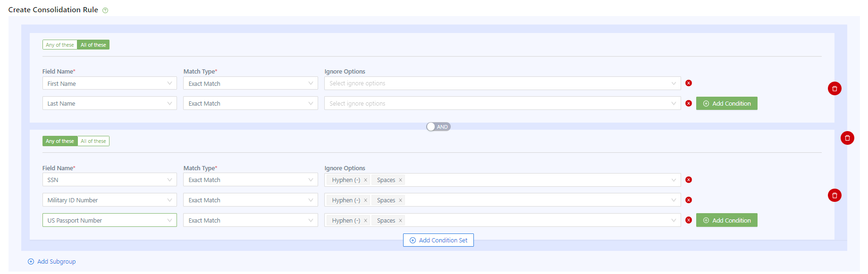
Task: Select 'Any of these' in first condition set
Action: [x=60, y=45]
